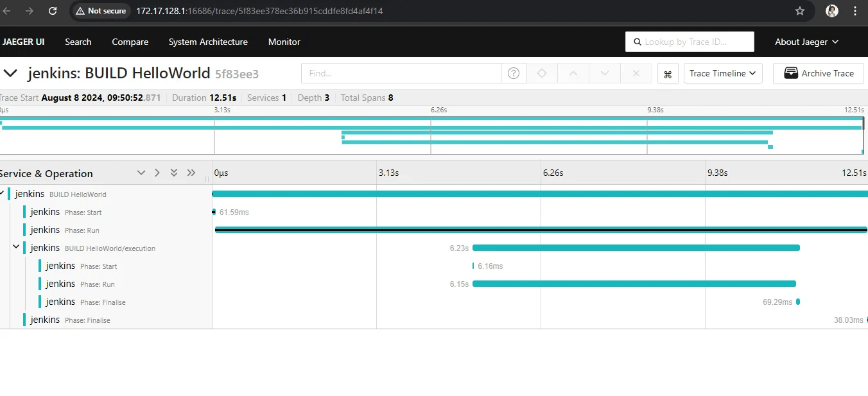This screenshot has height=396, width=868.
Task: Focus the Lookup by Trace ID field
Action: click(690, 42)
